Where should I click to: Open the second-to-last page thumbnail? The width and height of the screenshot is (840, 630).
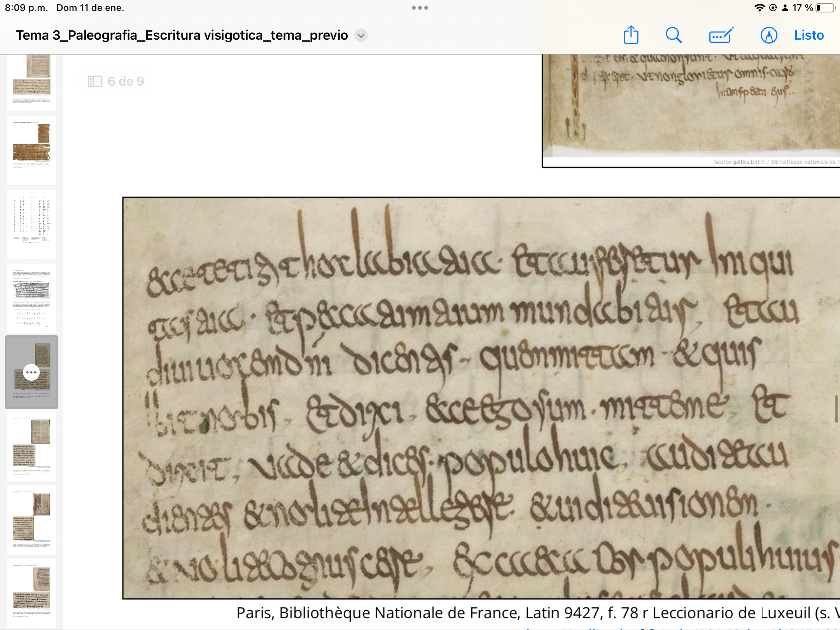coord(31,520)
